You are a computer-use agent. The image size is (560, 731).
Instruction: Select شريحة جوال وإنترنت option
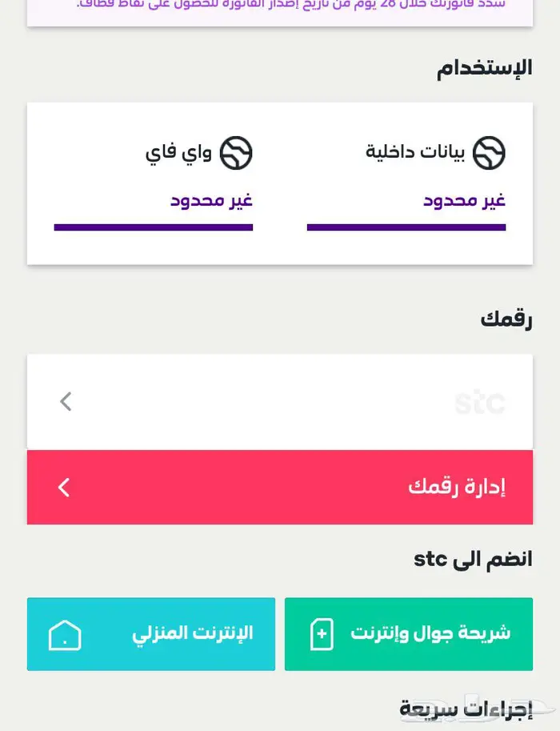point(408,634)
